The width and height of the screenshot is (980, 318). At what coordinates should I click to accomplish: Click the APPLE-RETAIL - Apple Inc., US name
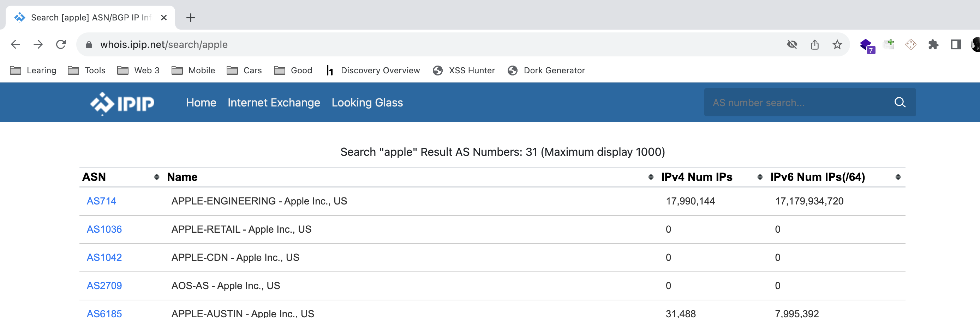(x=241, y=229)
